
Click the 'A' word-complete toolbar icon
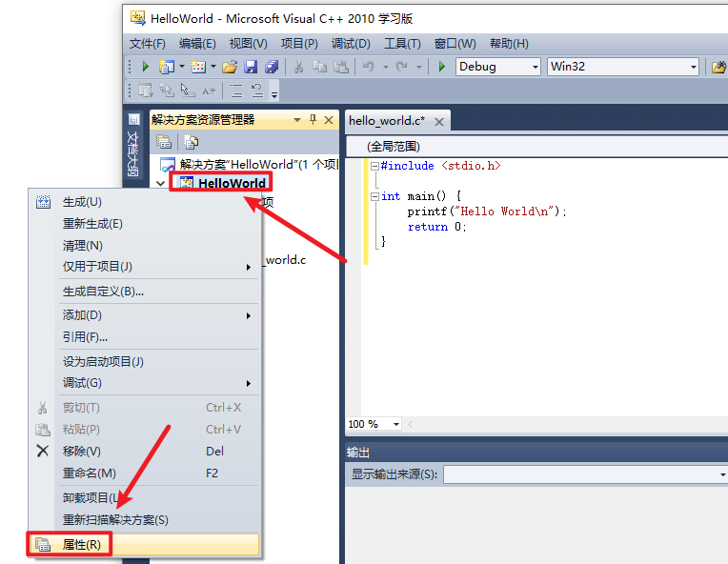[209, 91]
